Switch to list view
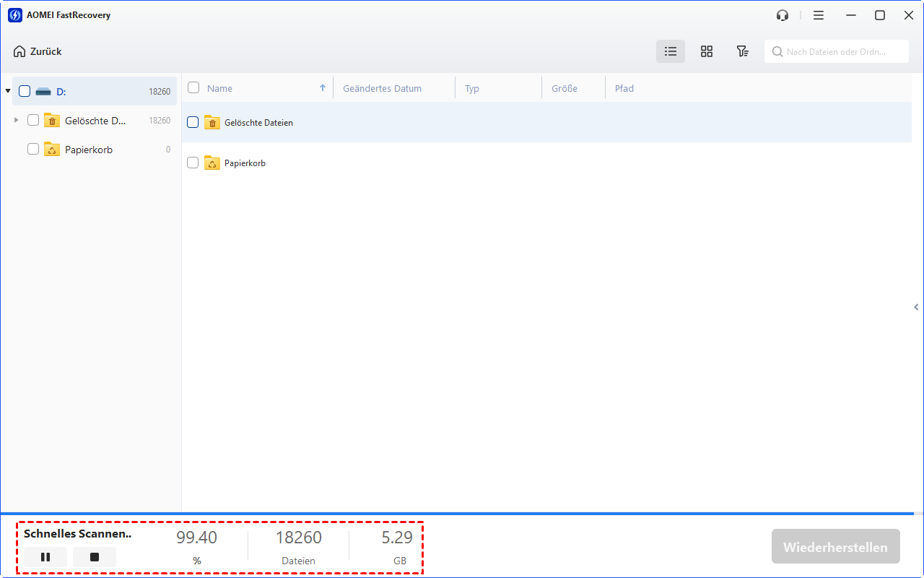The height and width of the screenshot is (578, 924). (x=671, y=51)
